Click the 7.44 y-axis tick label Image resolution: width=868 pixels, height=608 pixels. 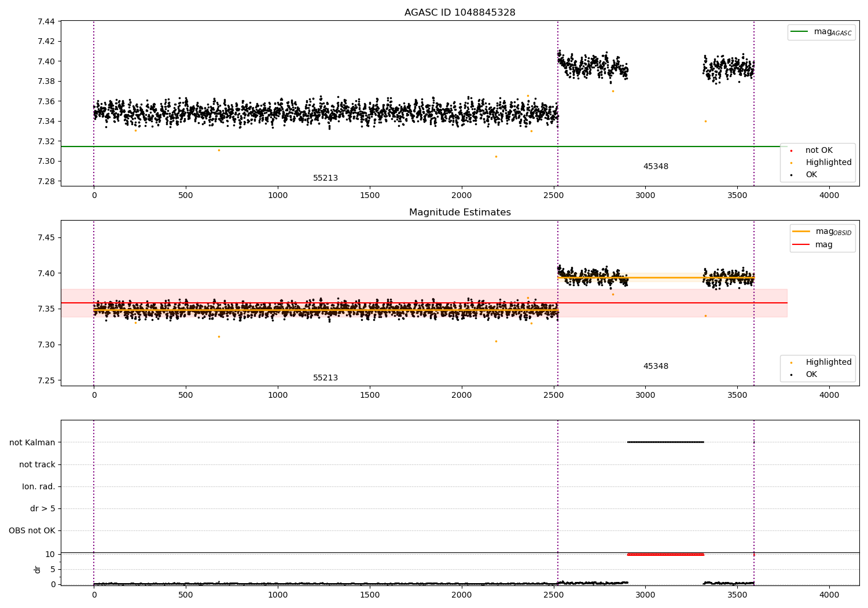[x=46, y=21]
